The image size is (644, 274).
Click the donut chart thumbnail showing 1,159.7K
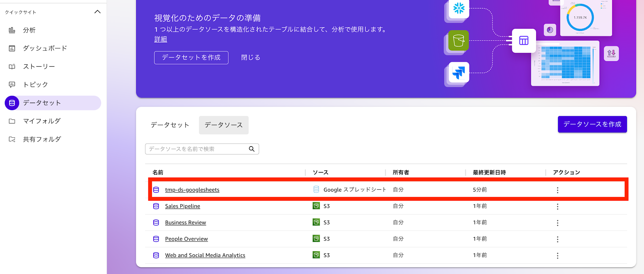586,18
